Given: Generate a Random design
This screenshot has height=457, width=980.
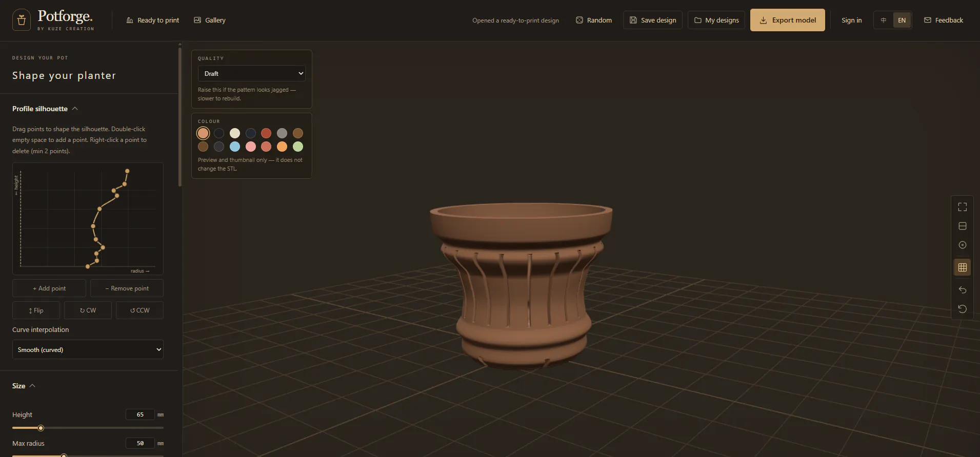Looking at the screenshot, I should click(594, 20).
